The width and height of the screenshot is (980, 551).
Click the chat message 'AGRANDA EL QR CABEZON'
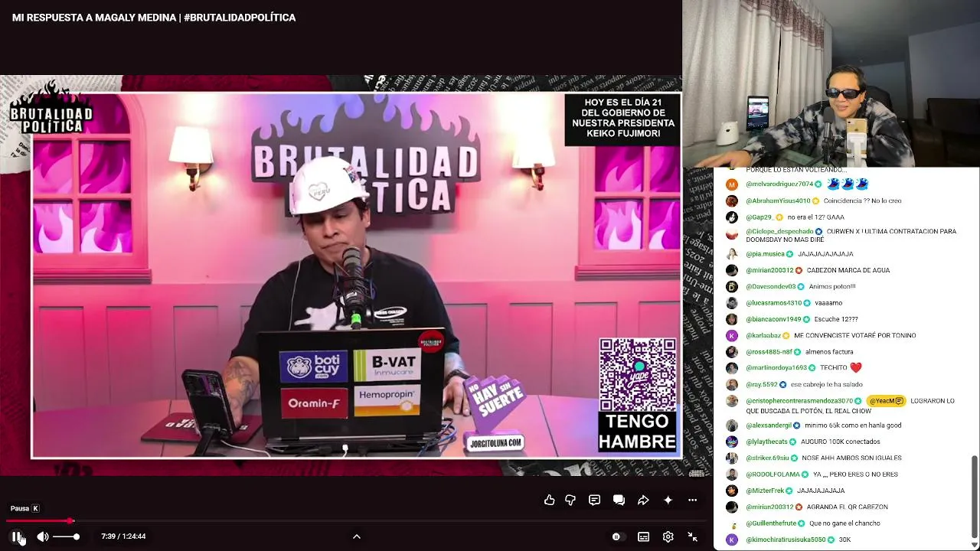(847, 507)
